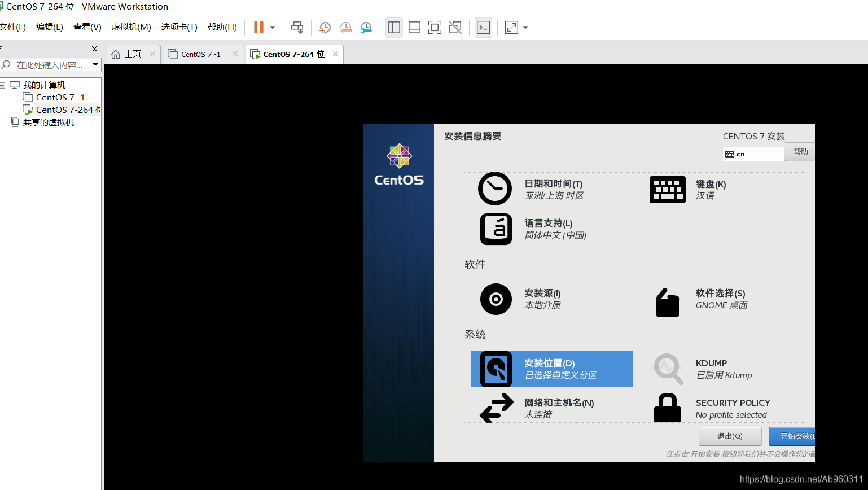Image resolution: width=868 pixels, height=490 pixels.
Task: Open the stretch display options dropdown arrow
Action: coord(525,27)
